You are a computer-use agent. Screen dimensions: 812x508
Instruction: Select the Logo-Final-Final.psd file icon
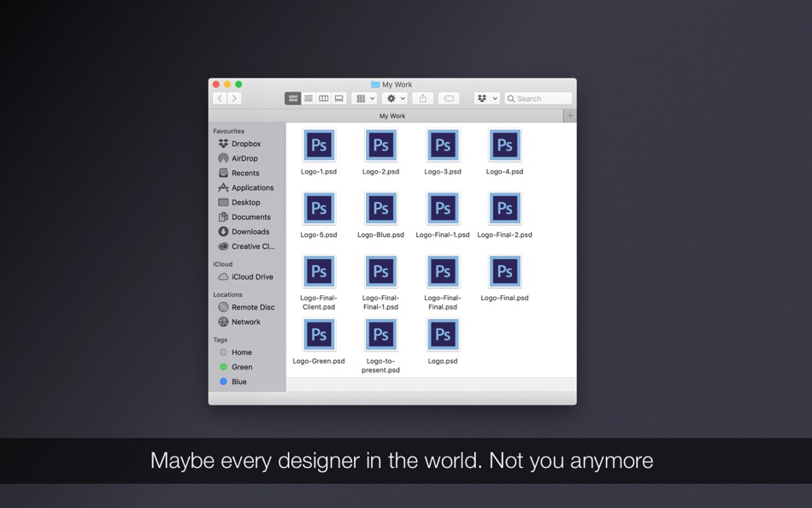click(x=443, y=272)
